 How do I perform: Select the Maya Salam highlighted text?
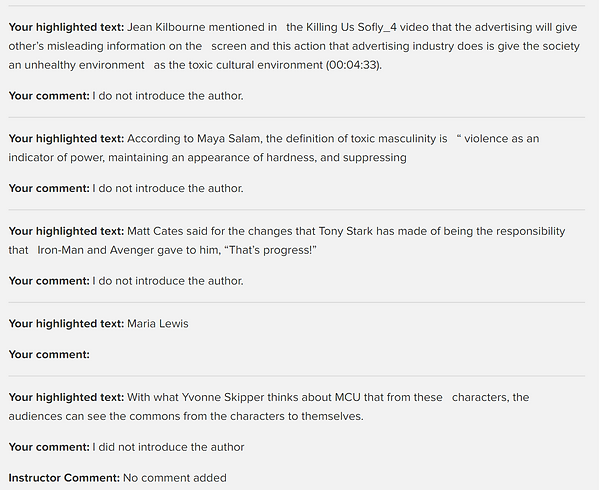274,148
